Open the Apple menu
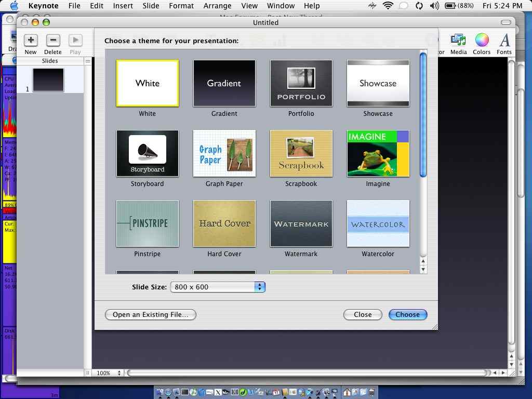 14,5
